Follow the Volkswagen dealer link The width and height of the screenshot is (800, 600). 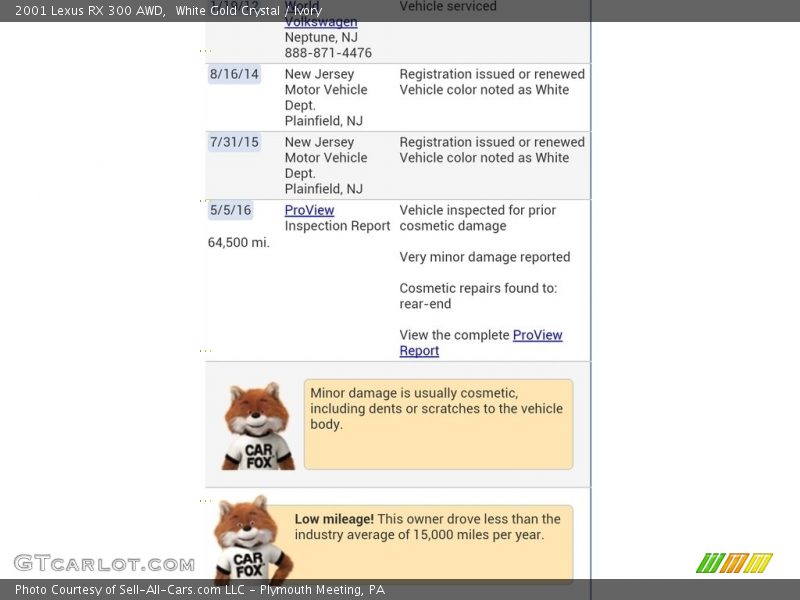tap(321, 22)
